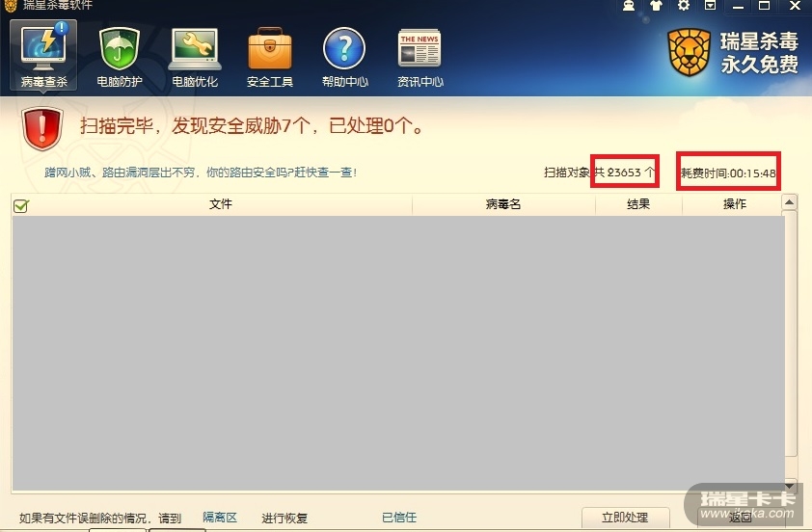The width and height of the screenshot is (812, 532).
Task: Click the Rising lion logo
Action: pyautogui.click(x=689, y=52)
